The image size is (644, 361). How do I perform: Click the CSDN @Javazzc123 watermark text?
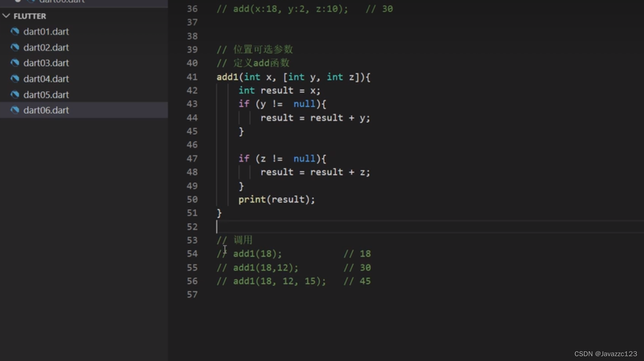pyautogui.click(x=605, y=353)
